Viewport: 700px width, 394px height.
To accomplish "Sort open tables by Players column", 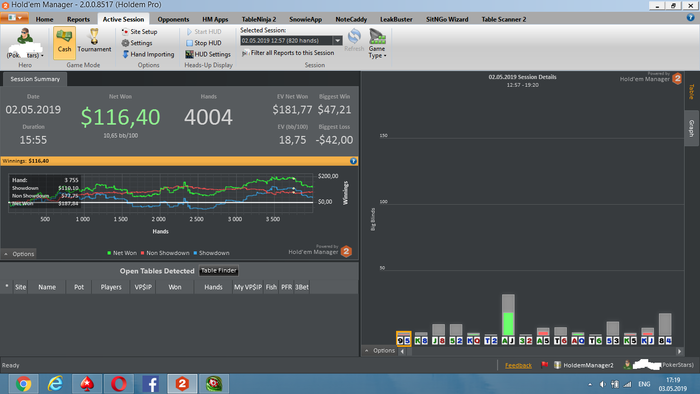I will [x=111, y=287].
